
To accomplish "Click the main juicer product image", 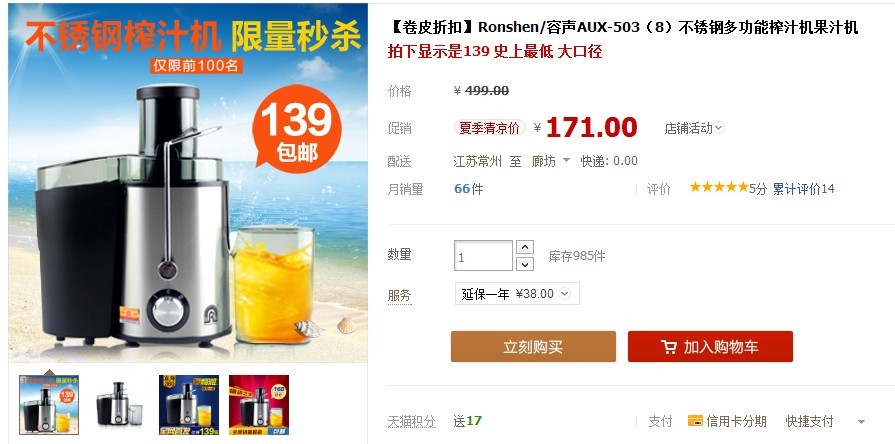I will coord(188,183).
